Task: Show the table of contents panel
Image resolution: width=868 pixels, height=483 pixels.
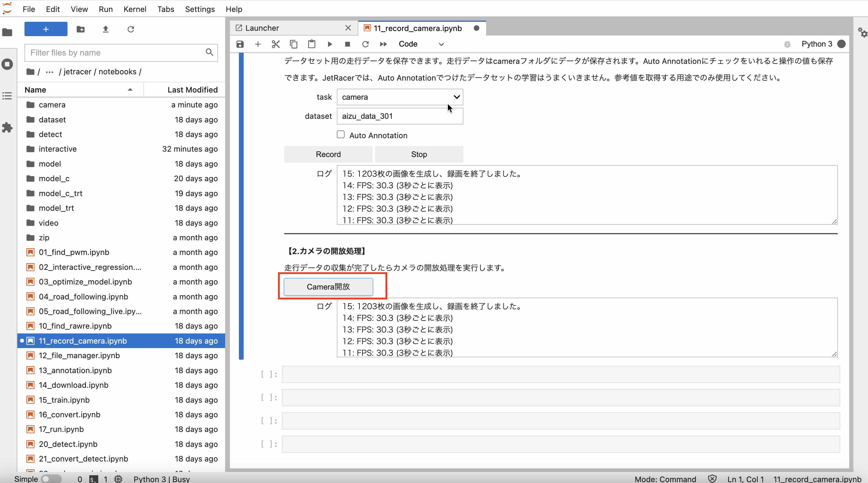Action: pos(7,96)
